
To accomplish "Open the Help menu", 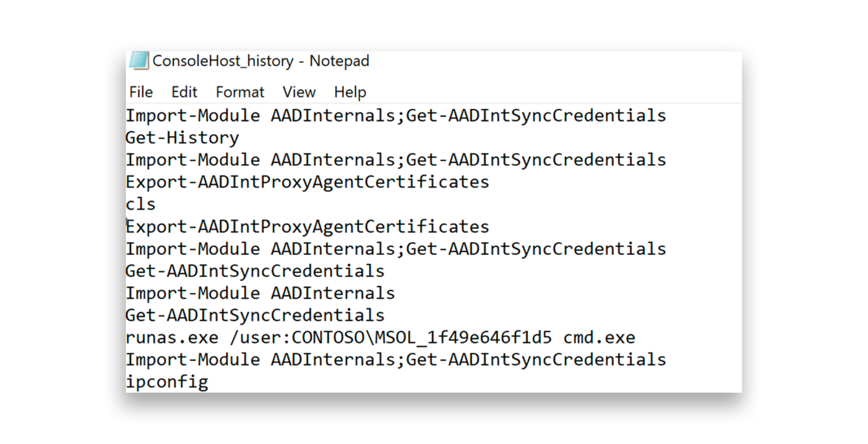I will tap(350, 92).
